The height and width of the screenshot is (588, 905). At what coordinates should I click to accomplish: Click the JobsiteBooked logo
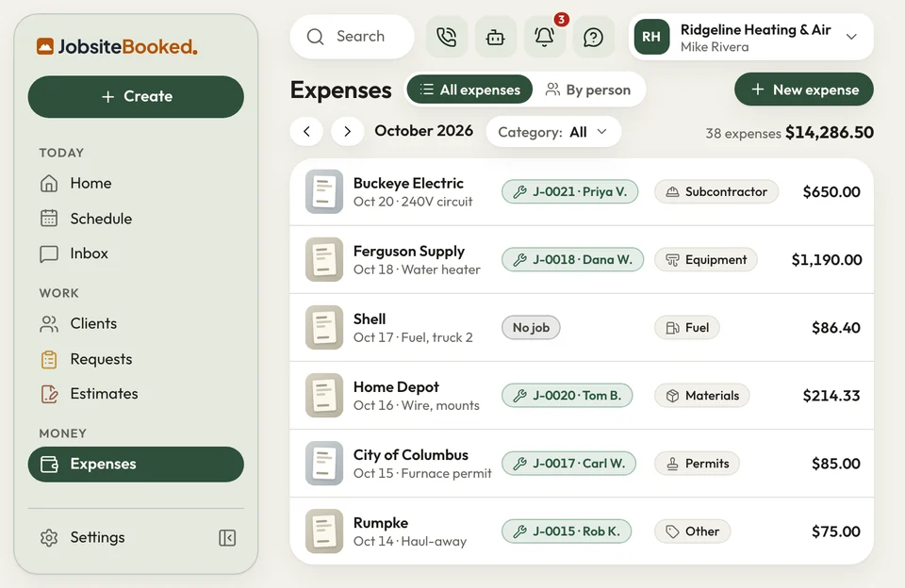pos(117,47)
